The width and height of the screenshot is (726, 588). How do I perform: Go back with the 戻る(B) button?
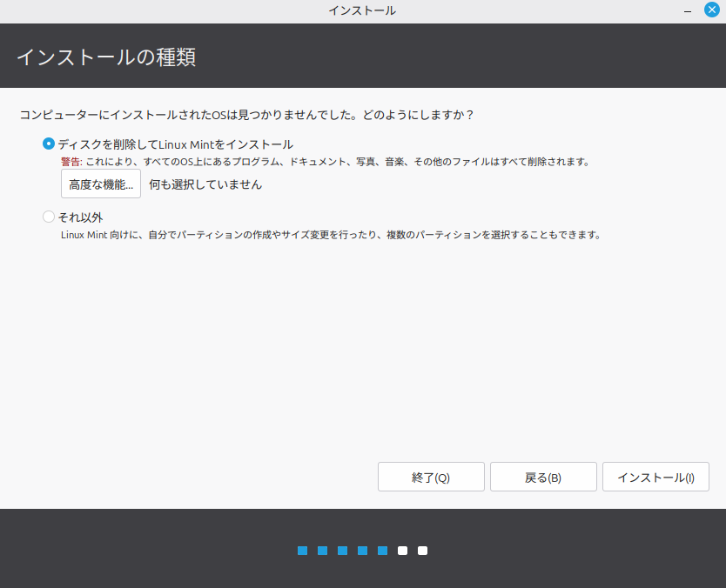tap(543, 478)
